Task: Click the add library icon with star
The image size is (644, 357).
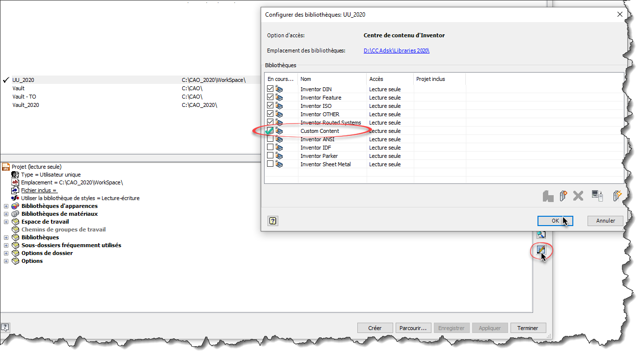Action: click(x=563, y=196)
